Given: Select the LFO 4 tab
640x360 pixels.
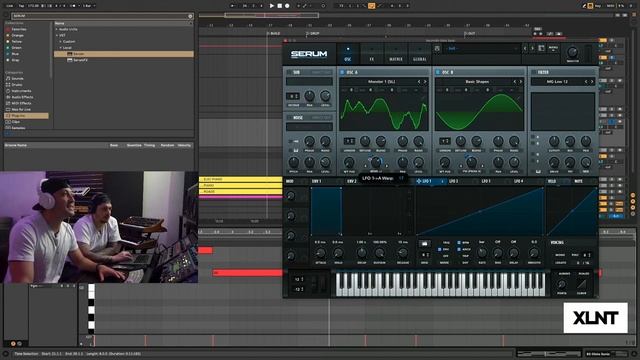Looking at the screenshot, I should pos(518,181).
